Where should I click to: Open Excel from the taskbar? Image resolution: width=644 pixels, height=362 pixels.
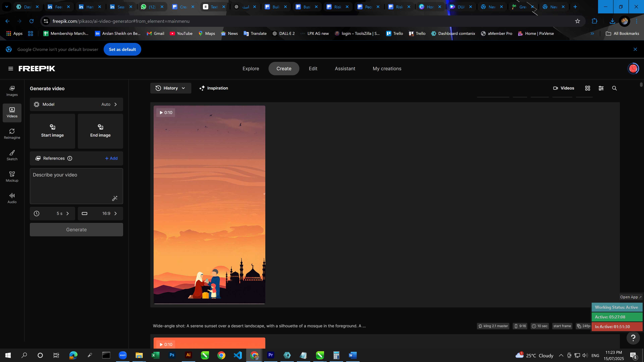tap(155, 355)
